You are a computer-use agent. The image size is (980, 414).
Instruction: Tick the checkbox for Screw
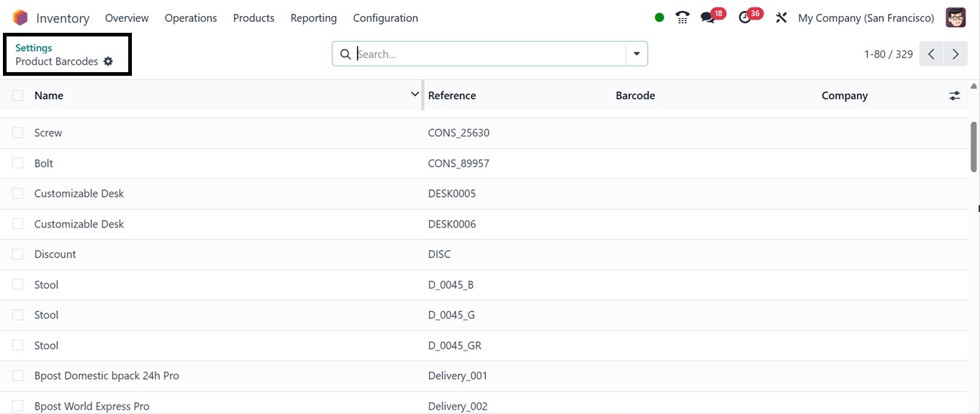click(x=17, y=133)
